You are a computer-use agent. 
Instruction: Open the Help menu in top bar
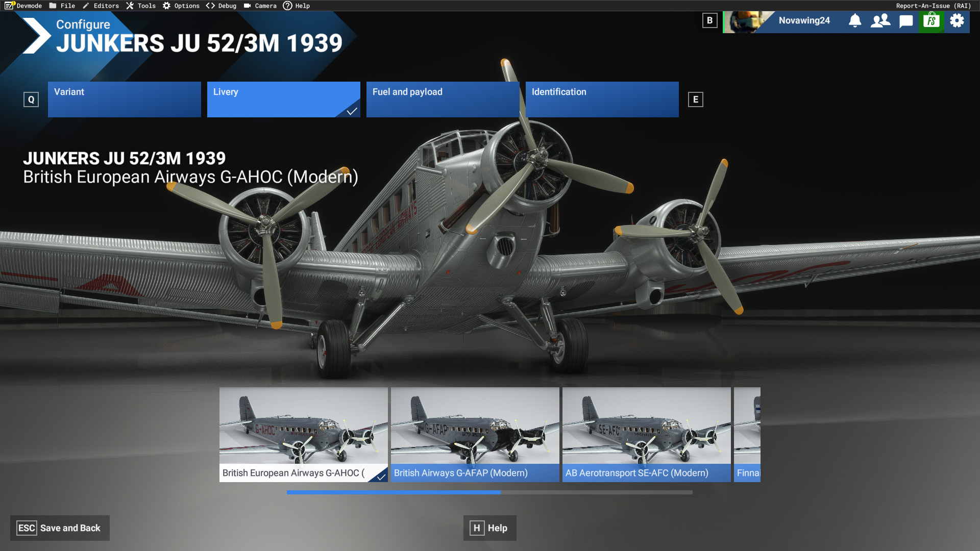297,6
